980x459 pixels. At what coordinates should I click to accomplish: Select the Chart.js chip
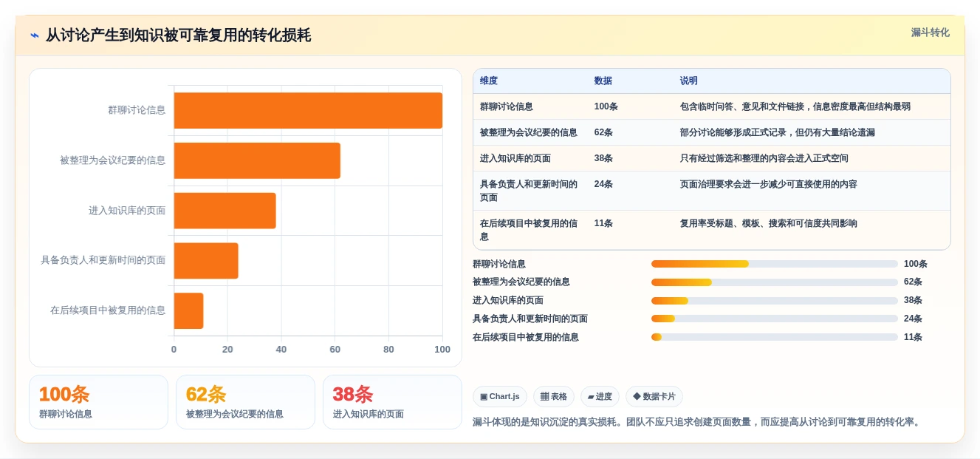[500, 397]
